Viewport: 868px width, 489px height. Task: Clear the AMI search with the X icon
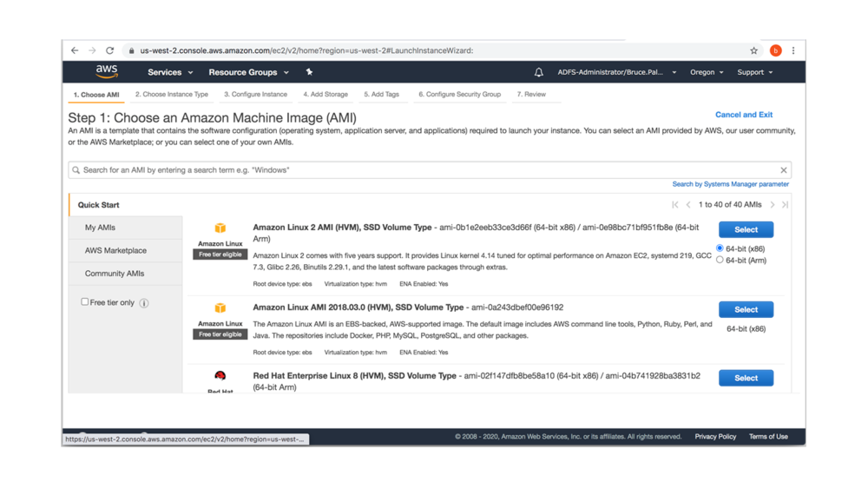(x=783, y=170)
